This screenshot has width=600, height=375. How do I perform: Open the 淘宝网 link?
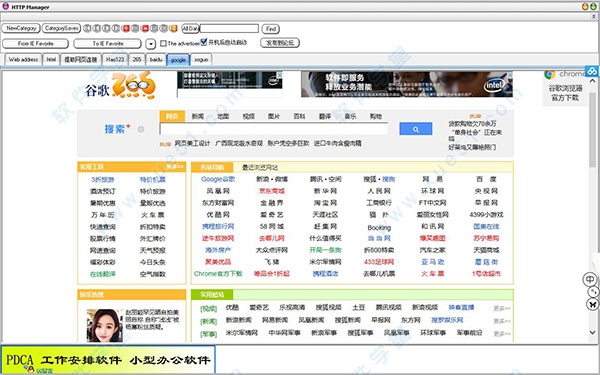(x=325, y=203)
